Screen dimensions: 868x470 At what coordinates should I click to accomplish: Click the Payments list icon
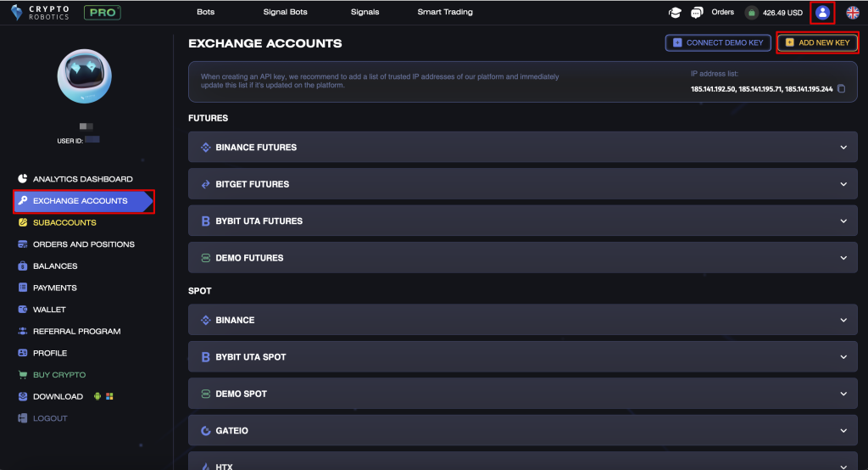[x=23, y=288]
